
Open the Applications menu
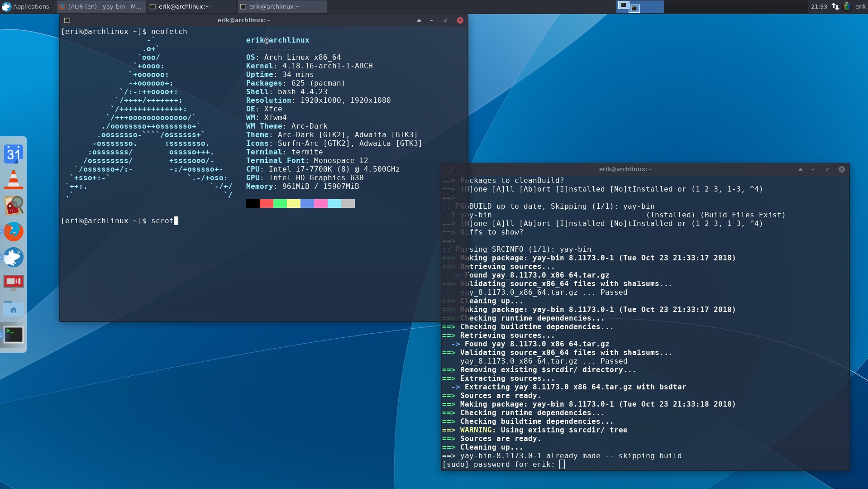25,6
